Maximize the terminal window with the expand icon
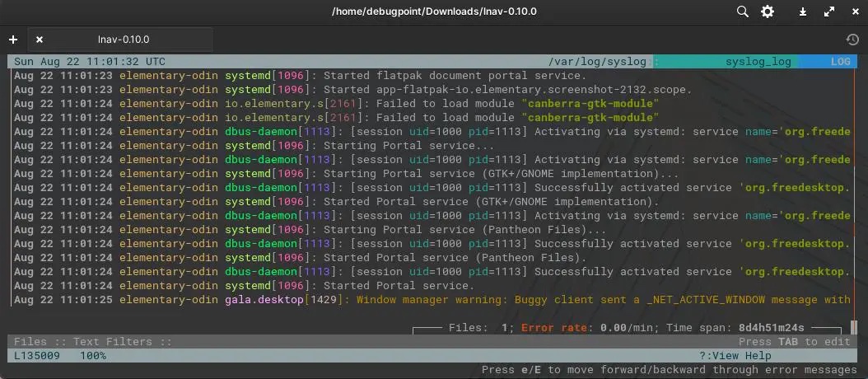This screenshot has height=379, width=868. [829, 12]
